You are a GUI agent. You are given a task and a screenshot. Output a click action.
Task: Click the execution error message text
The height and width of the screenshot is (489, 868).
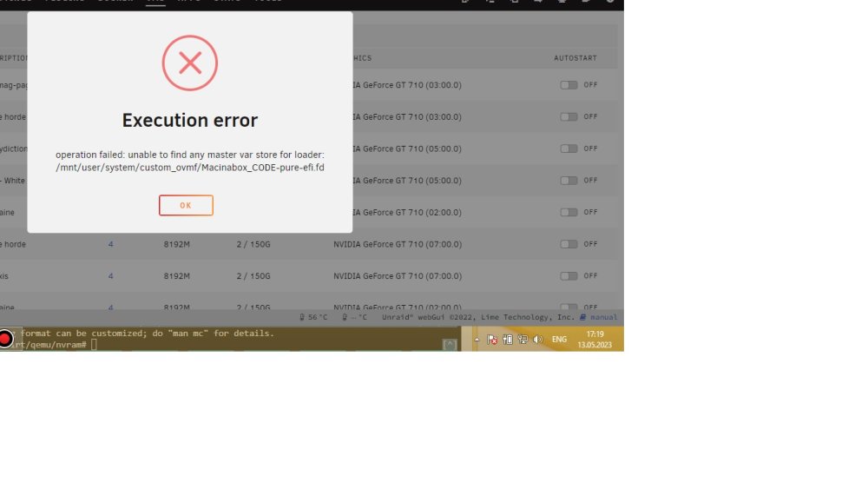click(x=190, y=162)
